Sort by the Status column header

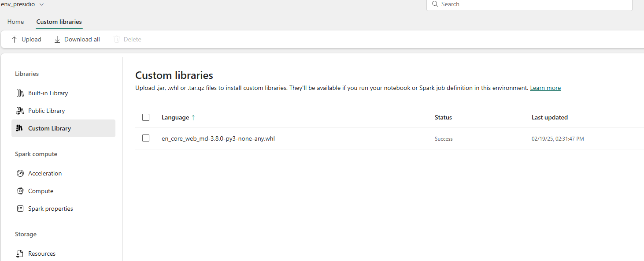coord(443,117)
